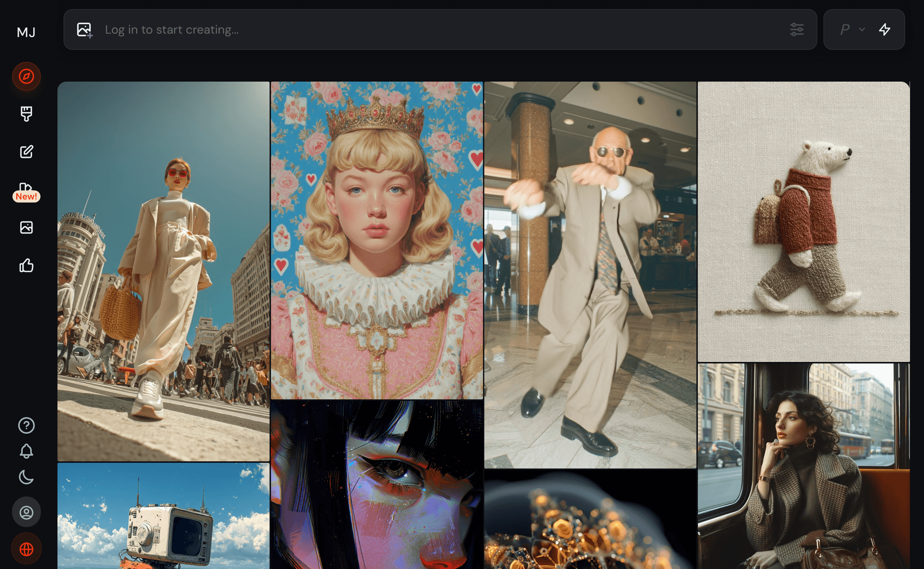Open the Organize image gallery icon
Image resolution: width=924 pixels, height=569 pixels.
(x=26, y=227)
